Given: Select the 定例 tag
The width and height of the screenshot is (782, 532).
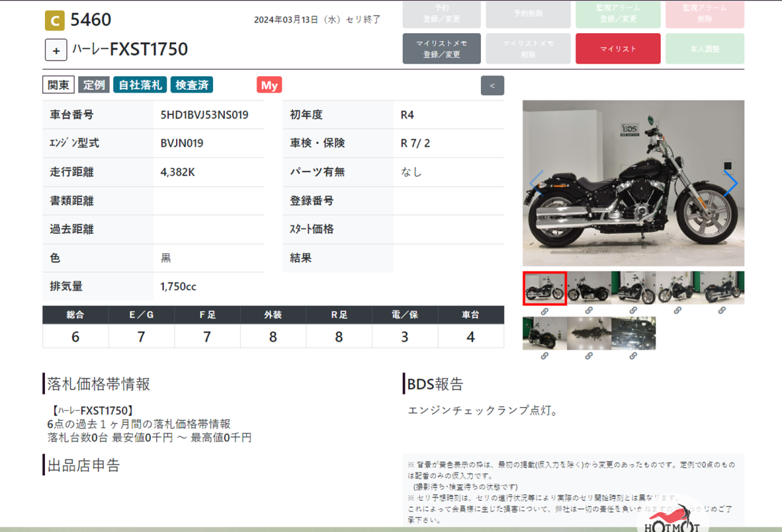Looking at the screenshot, I should [x=94, y=85].
